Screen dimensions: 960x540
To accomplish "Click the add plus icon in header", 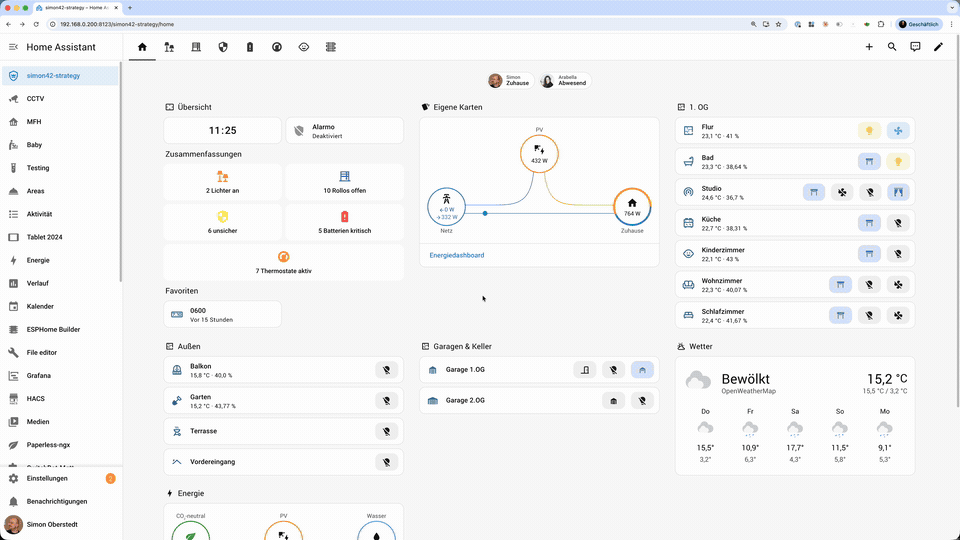I will click(869, 47).
